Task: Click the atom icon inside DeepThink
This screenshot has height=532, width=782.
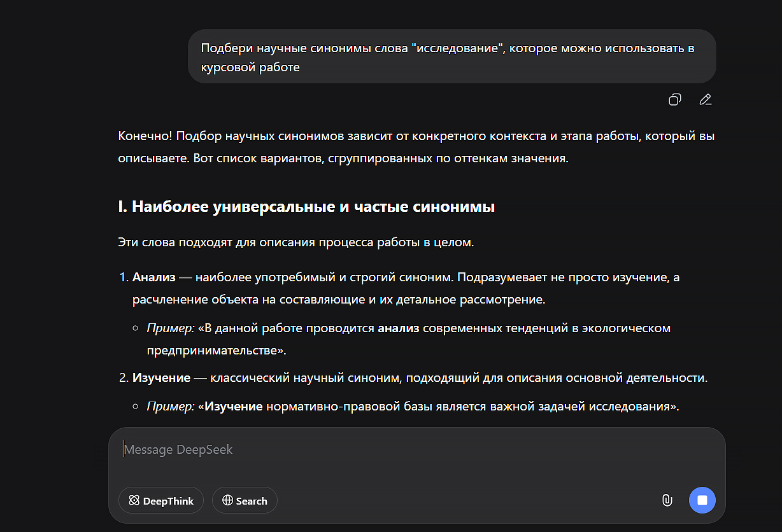Action: (134, 501)
